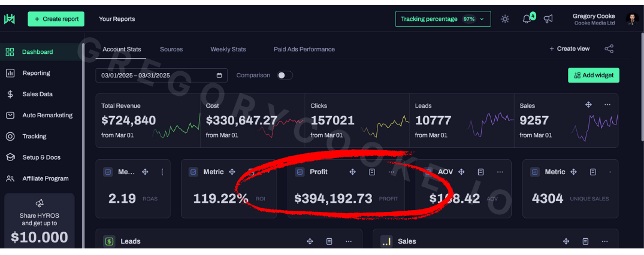Click the move icon on Sales stats
The height and width of the screenshot is (255, 644).
coord(588,105)
